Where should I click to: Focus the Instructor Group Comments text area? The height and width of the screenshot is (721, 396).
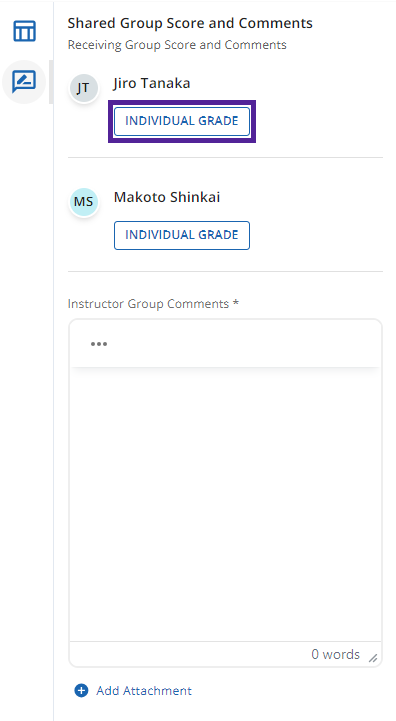(x=225, y=504)
